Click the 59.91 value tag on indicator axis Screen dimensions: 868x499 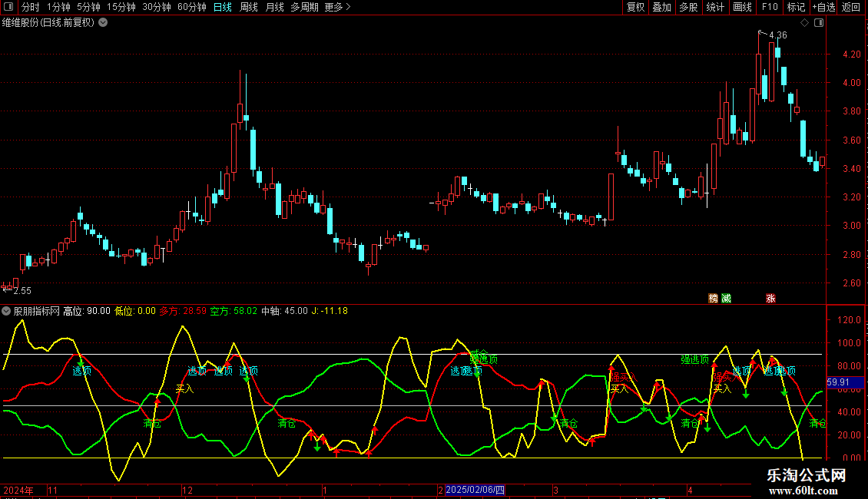pyautogui.click(x=838, y=382)
